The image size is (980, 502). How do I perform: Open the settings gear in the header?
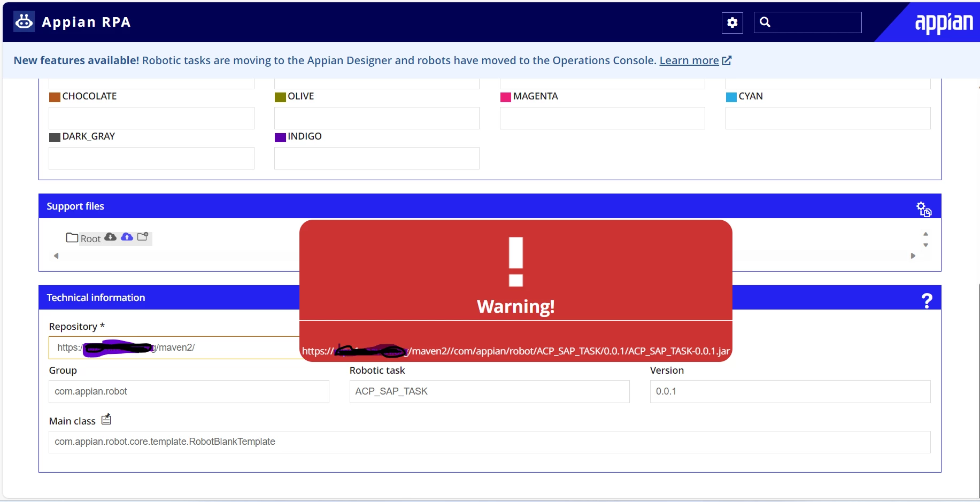pyautogui.click(x=732, y=22)
